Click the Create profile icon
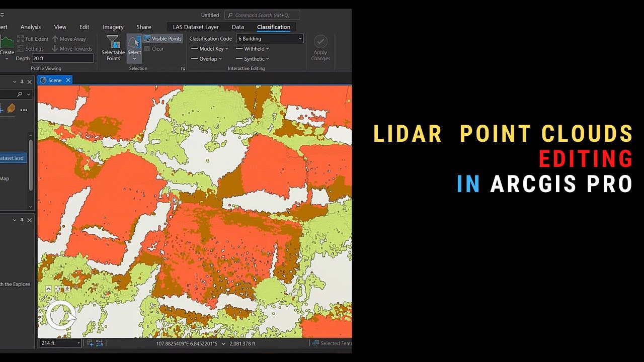The width and height of the screenshot is (644, 362). point(7,42)
